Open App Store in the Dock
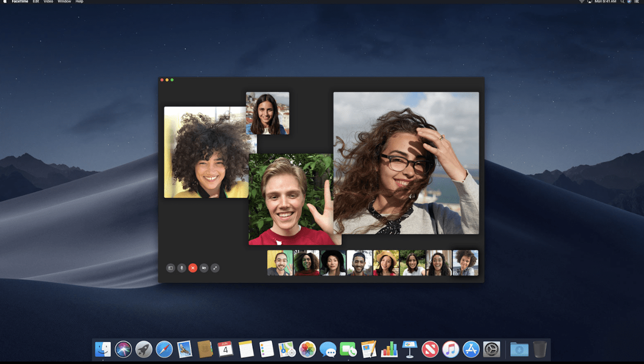 (x=471, y=349)
